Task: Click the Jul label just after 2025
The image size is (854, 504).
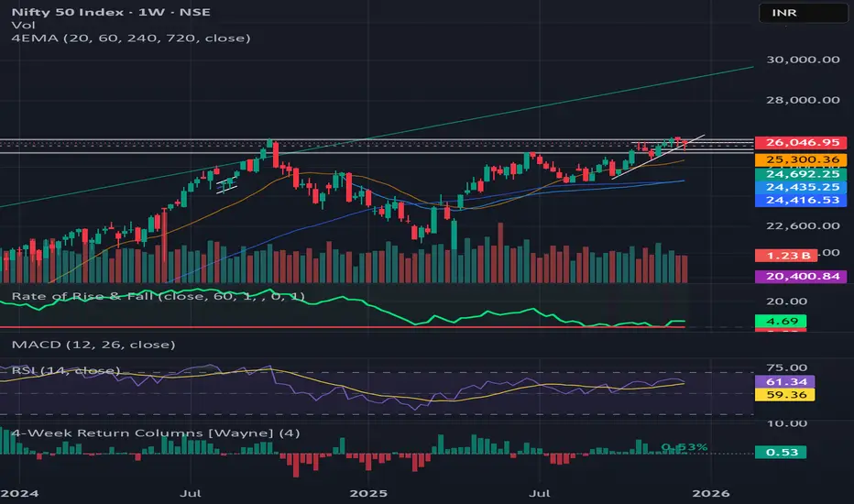Action: 540,494
